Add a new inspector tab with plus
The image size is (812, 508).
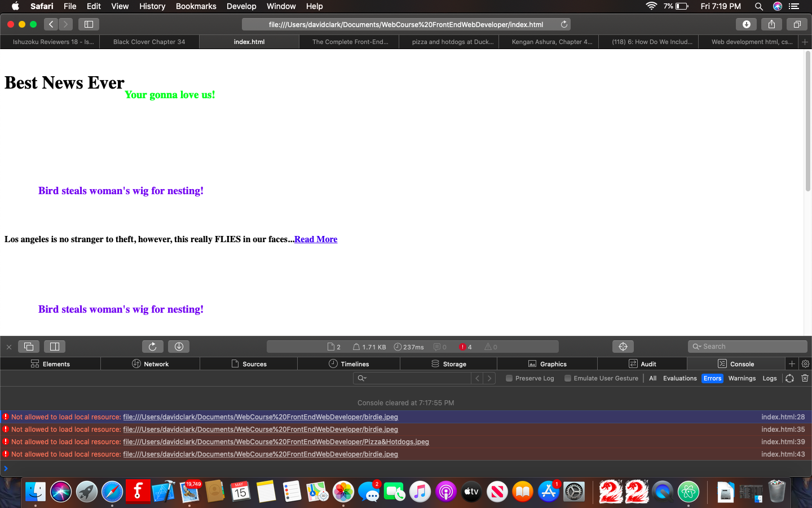pyautogui.click(x=792, y=364)
